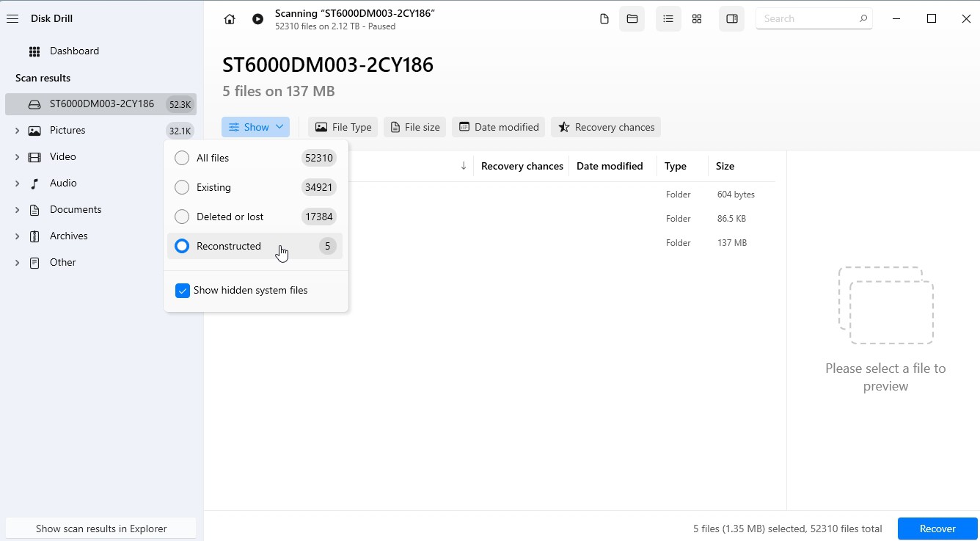The height and width of the screenshot is (541, 980).
Task: Sort by Type column header
Action: coord(676,166)
